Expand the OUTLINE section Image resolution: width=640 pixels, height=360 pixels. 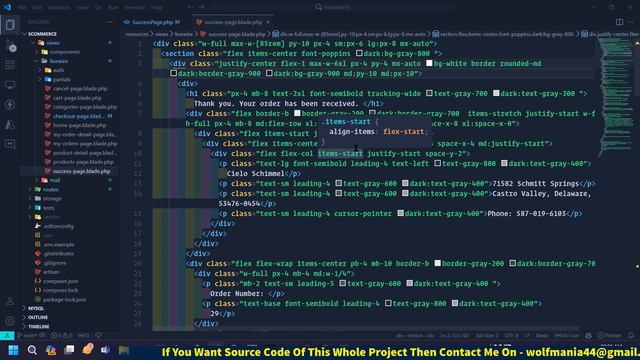point(38,317)
